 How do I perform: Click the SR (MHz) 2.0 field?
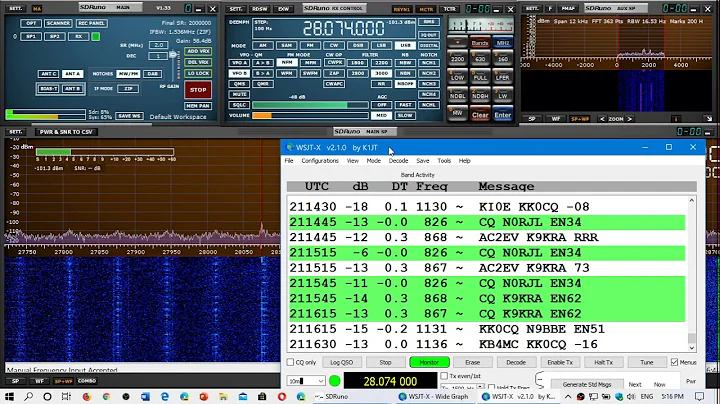click(x=158, y=45)
